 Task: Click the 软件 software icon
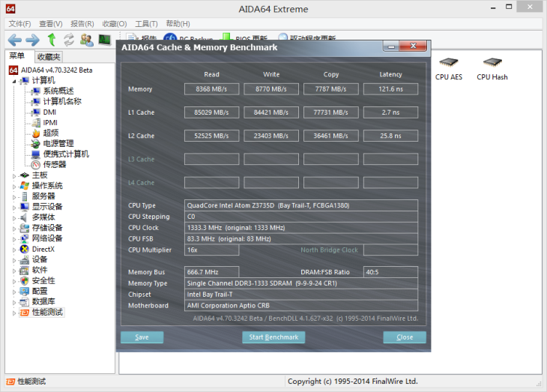pyautogui.click(x=25, y=270)
